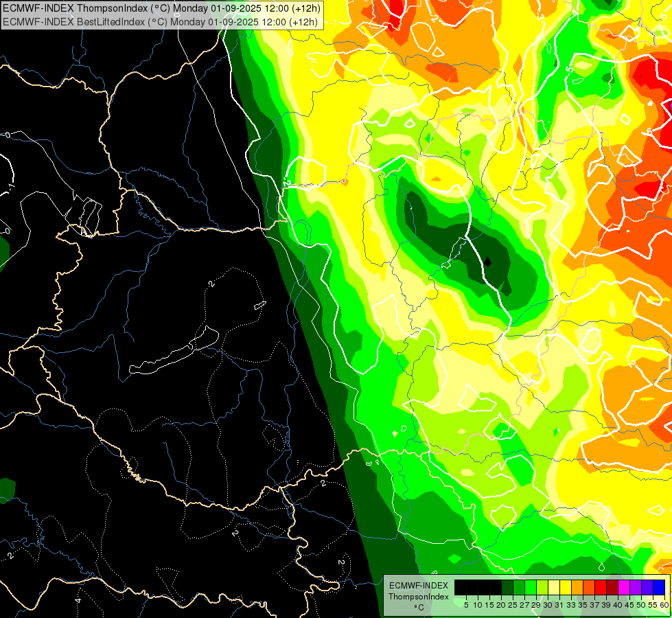This screenshot has height=618, width=672.
Task: Click legend tick value 45
Action: [629, 605]
